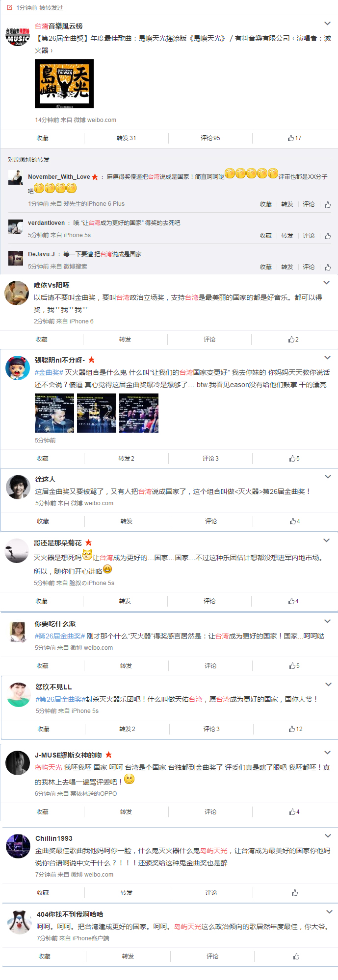Viewport: 338px width, 980px height.
Task: Expand chevron on J-MUSE繆斯女神的吻's post
Action: click(x=328, y=753)
